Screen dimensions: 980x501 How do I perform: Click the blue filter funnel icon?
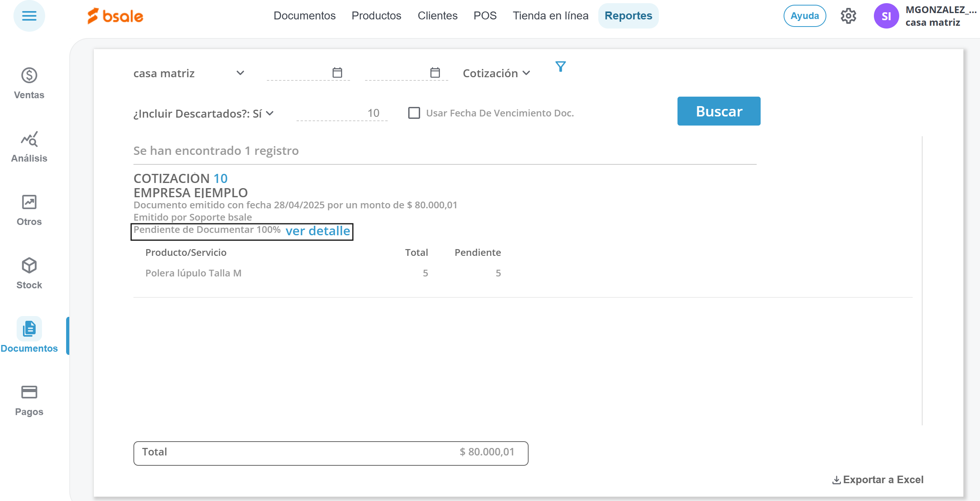[560, 67]
